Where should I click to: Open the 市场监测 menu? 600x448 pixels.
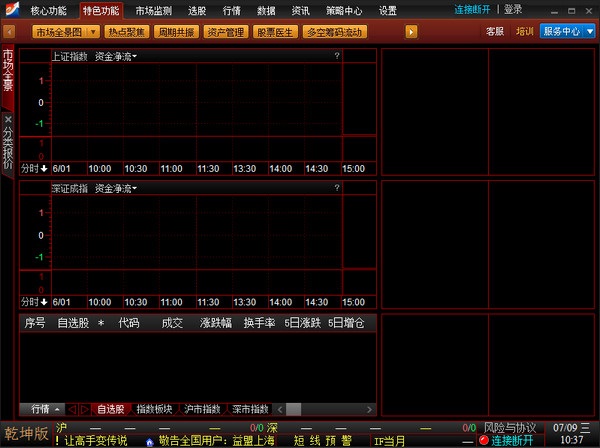tap(154, 11)
